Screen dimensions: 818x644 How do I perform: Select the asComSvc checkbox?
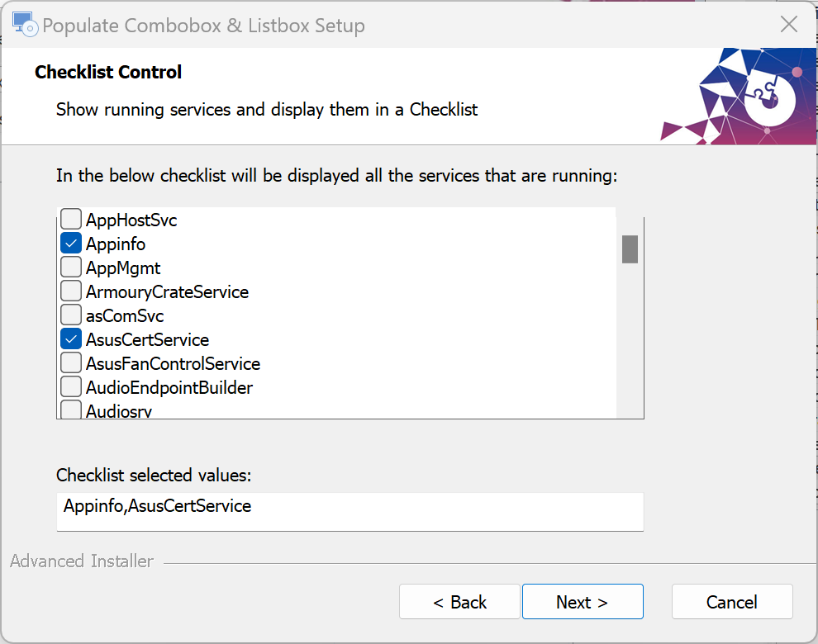pos(71,315)
